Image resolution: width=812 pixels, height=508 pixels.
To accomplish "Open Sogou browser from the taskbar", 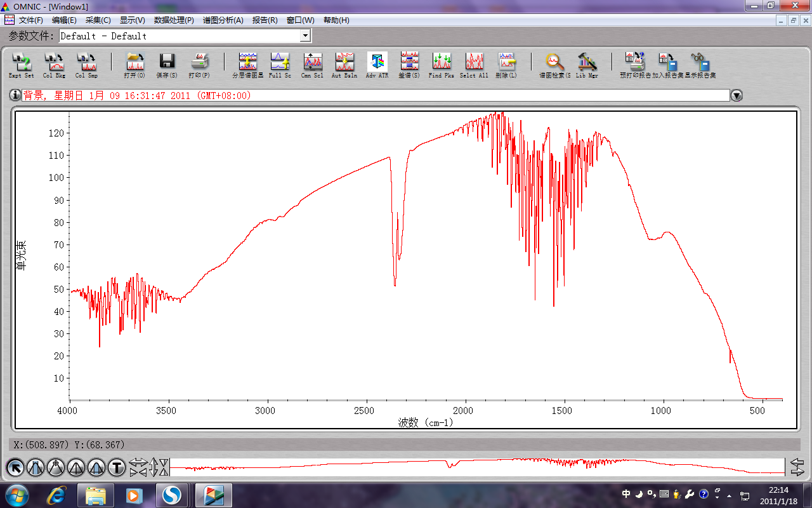I will coord(172,494).
